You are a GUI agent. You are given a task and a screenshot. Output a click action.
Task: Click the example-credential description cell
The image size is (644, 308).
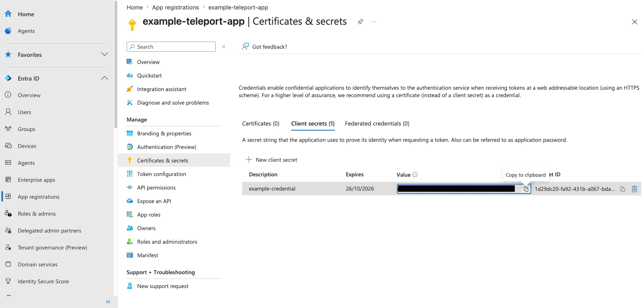(272, 189)
